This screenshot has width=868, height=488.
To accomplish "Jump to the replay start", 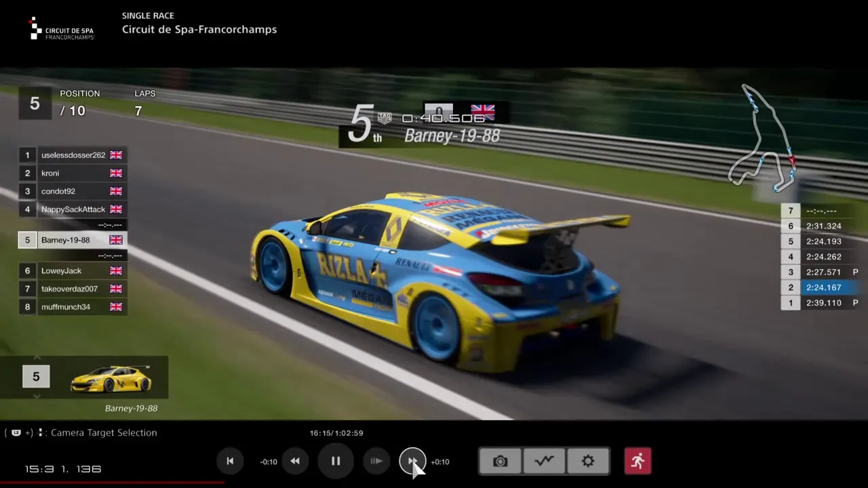I will (x=230, y=461).
